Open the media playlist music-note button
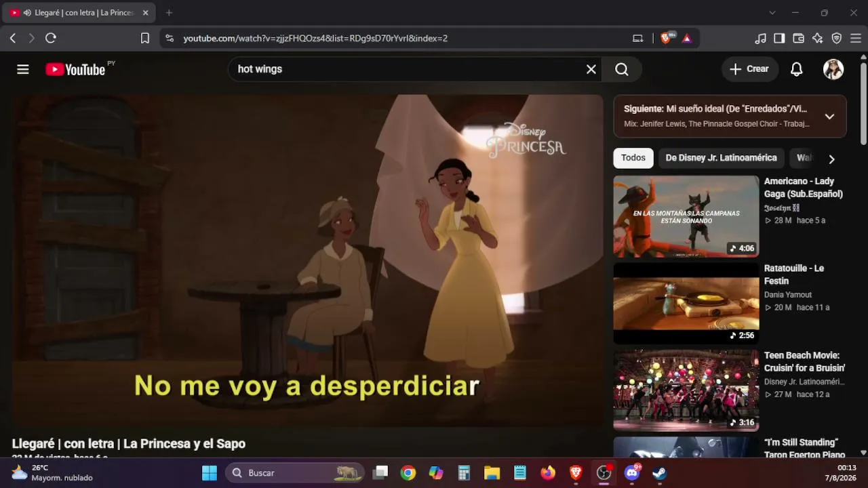The height and width of the screenshot is (488, 868). [x=761, y=39]
